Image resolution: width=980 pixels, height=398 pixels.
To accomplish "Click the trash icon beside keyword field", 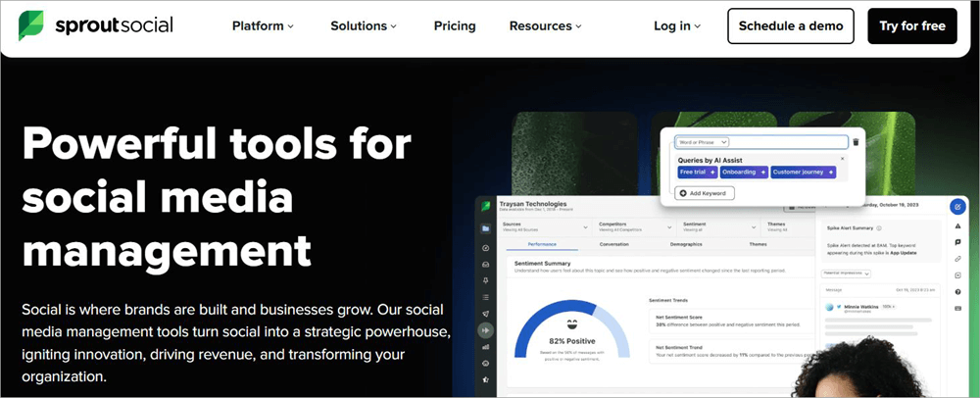I will pos(856,142).
